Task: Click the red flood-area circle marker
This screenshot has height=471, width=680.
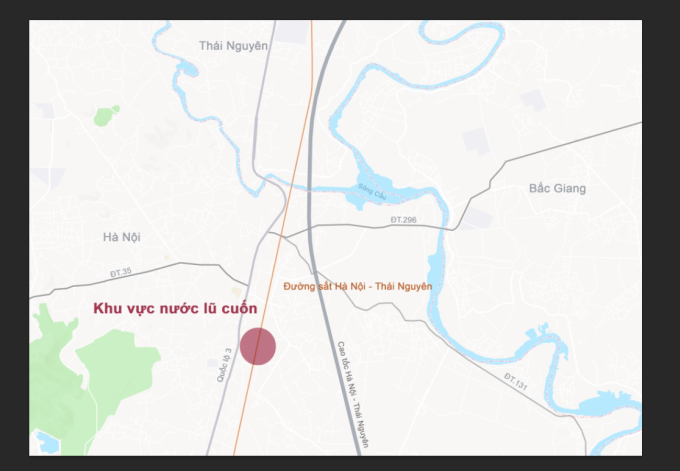Action: click(258, 347)
